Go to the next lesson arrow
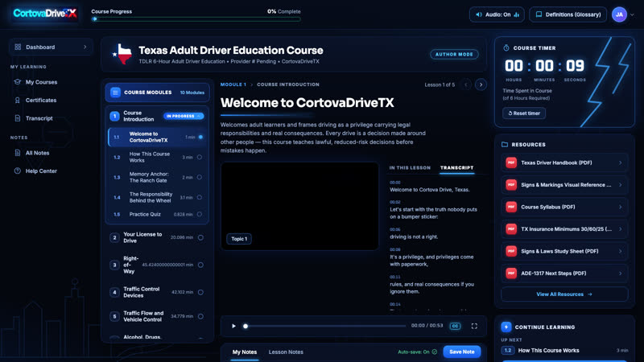The width and height of the screenshot is (644, 362). coord(481,84)
